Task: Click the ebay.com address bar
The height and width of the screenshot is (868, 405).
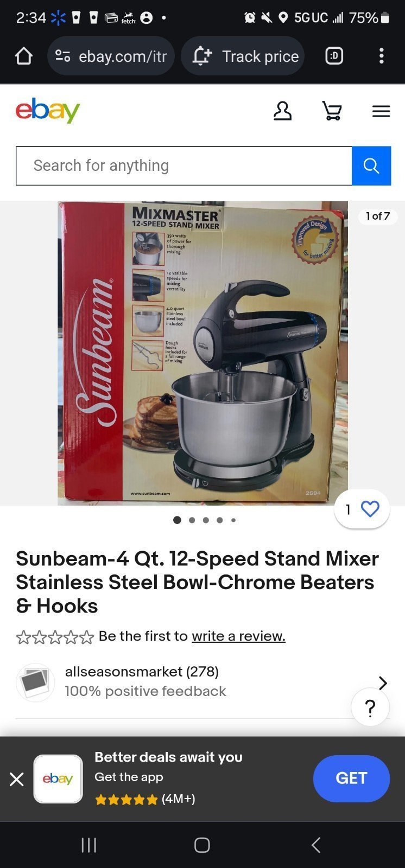Action: point(111,56)
